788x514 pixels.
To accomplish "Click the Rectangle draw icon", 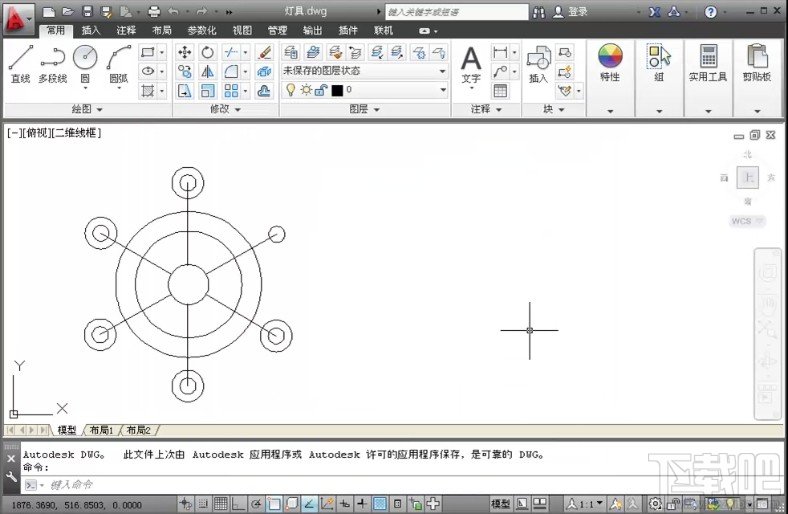I will 148,52.
